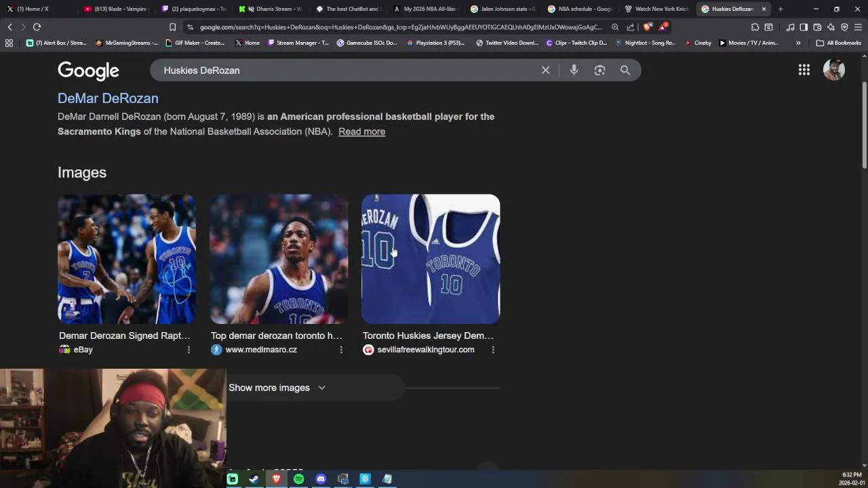Viewport: 868px width, 488px height.
Task: Open the Cineby bookmark
Action: tap(698, 43)
